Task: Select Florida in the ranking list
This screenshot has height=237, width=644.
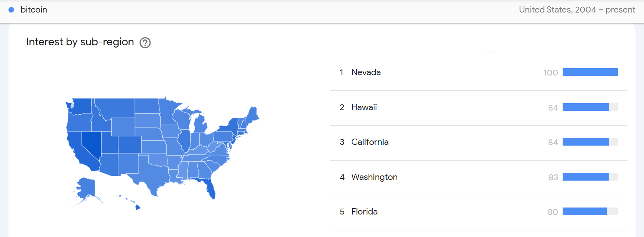Action: [x=364, y=212]
